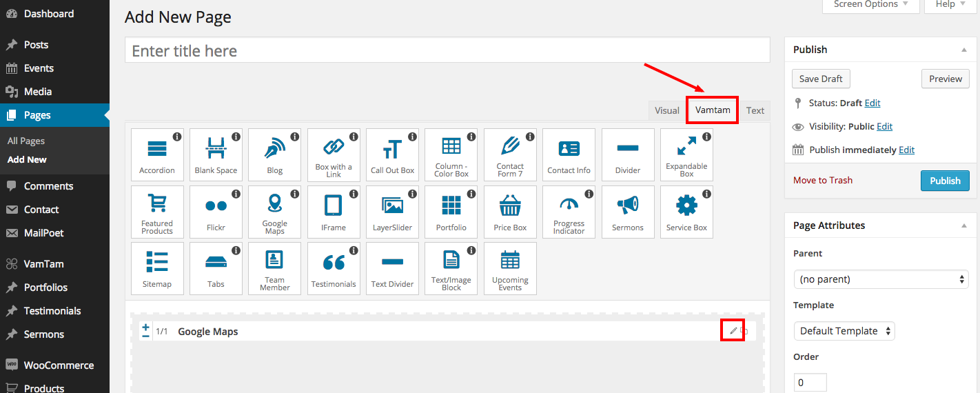
Task: Insert the Contact Form 7 element
Action: click(510, 154)
